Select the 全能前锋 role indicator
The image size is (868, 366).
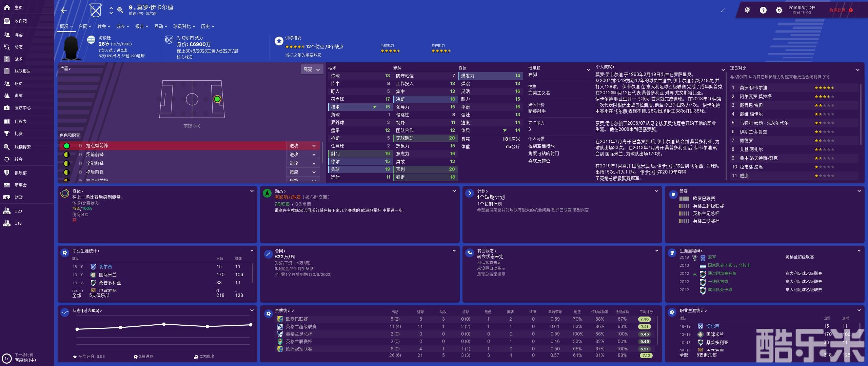66,163
